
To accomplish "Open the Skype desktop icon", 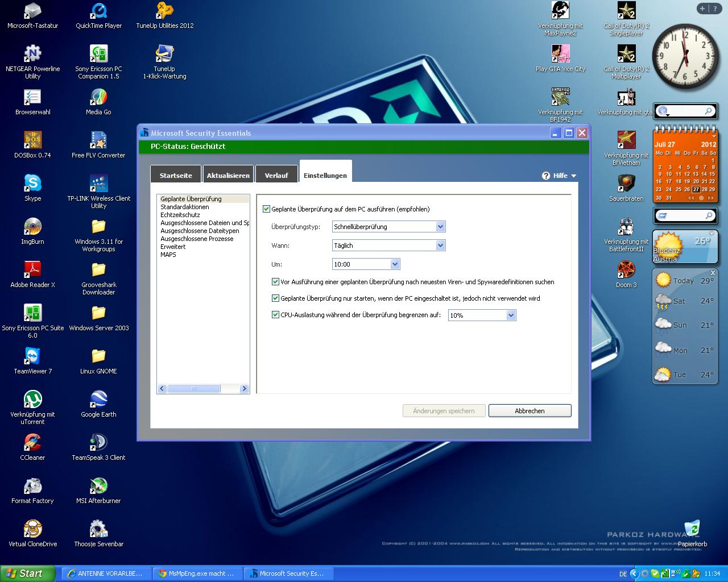I will (32, 184).
